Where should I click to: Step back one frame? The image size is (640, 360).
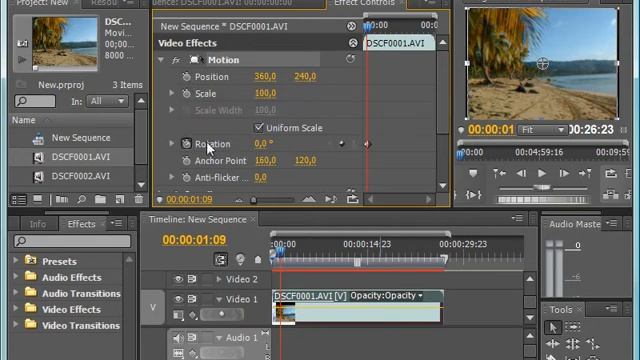coord(521,173)
